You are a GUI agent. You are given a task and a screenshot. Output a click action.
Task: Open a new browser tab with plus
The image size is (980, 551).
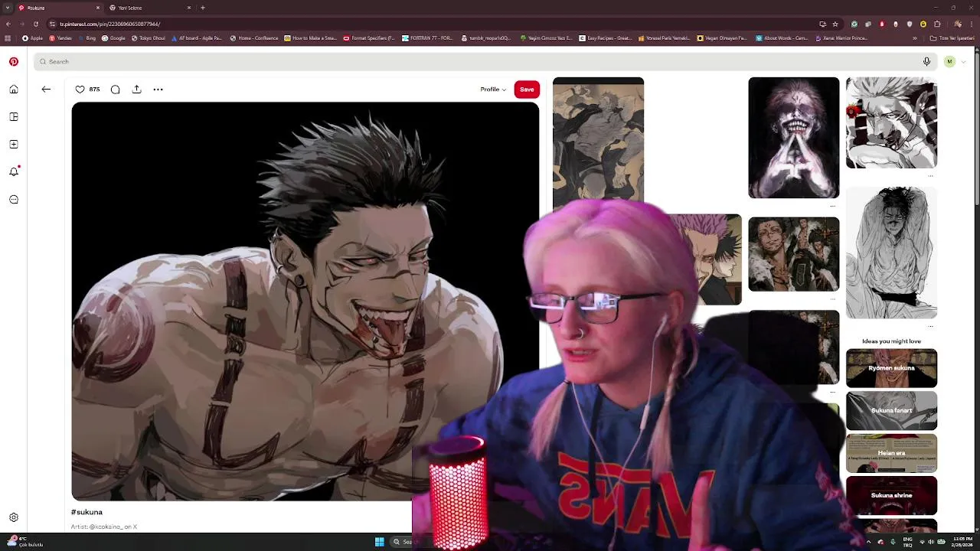tap(203, 8)
